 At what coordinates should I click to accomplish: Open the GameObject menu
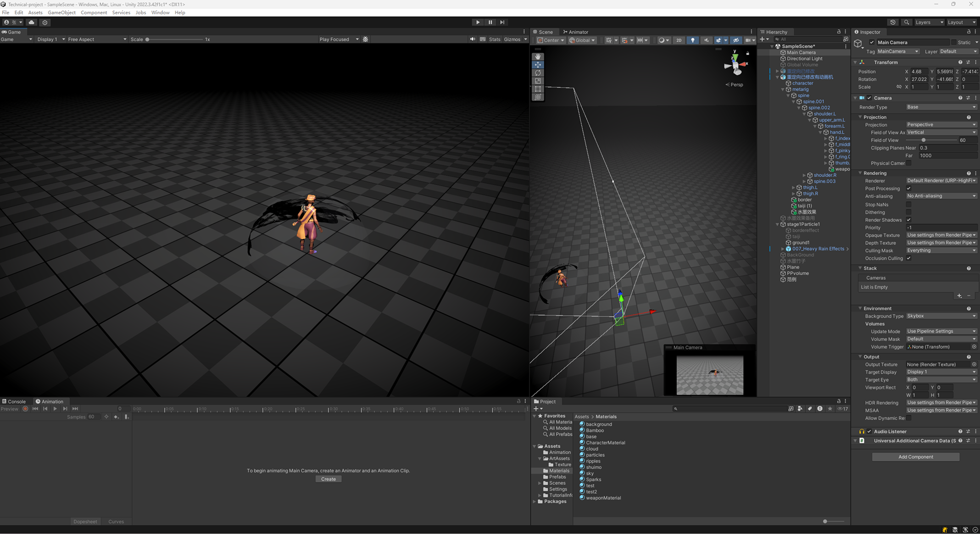(61, 12)
